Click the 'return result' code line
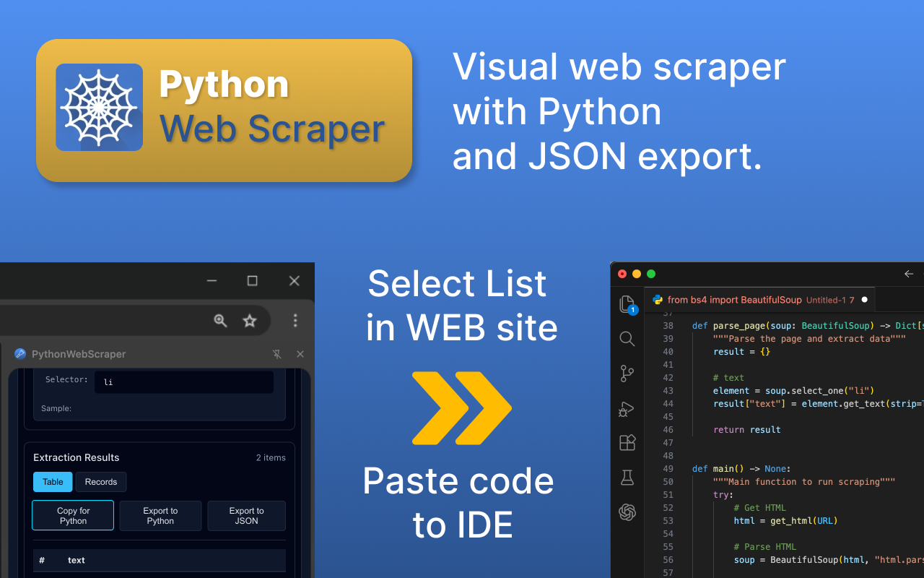924x578 pixels. tap(746, 430)
